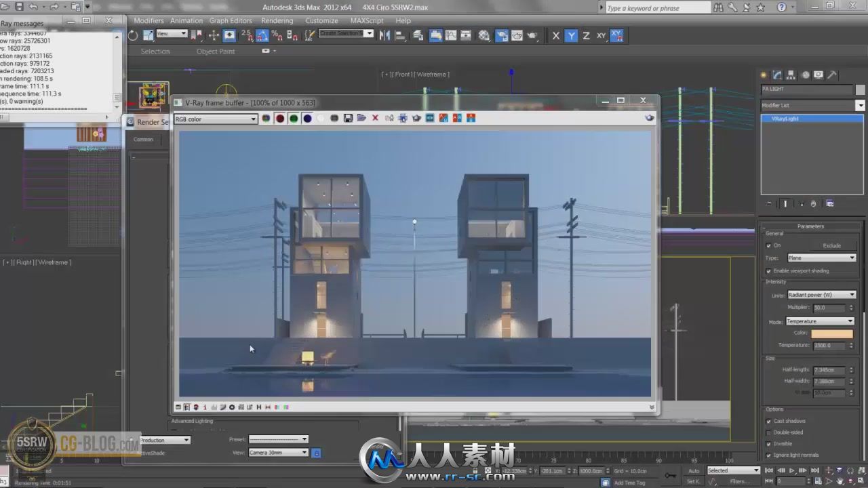Toggle Enable viewport shading checkbox

768,270
